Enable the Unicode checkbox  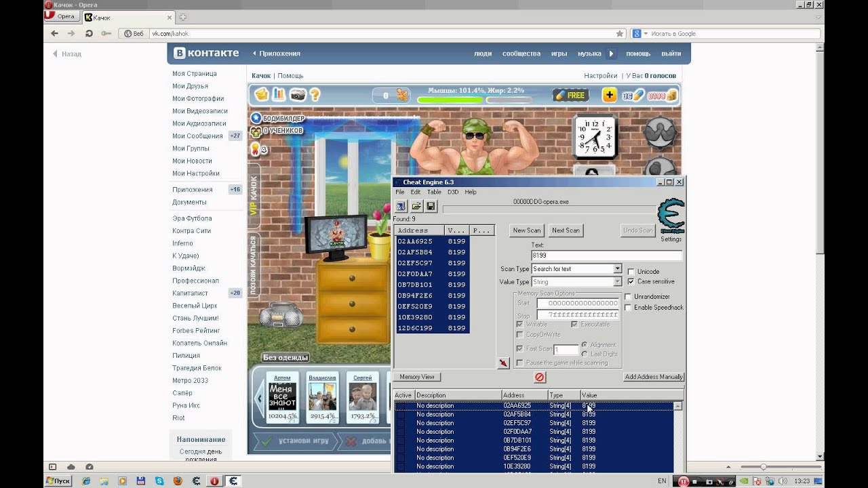631,272
